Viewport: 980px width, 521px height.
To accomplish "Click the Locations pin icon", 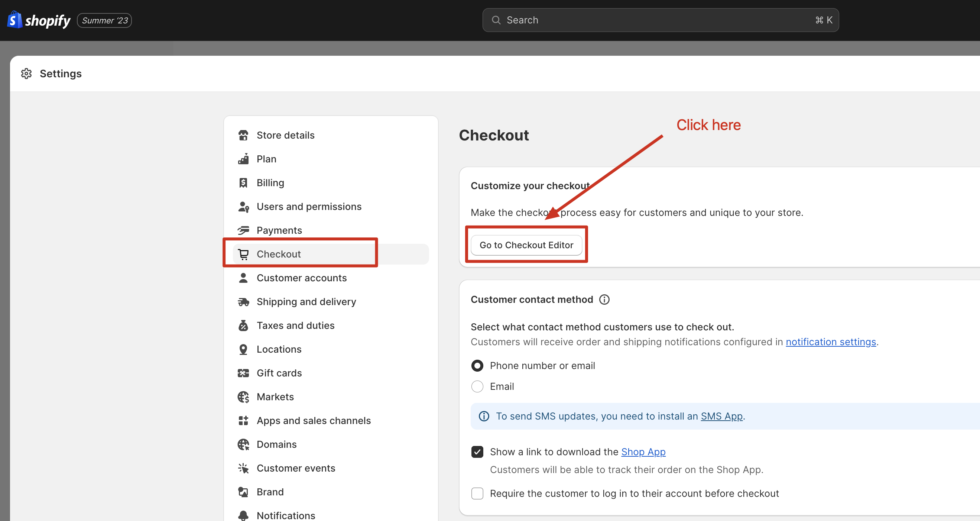I will (243, 349).
